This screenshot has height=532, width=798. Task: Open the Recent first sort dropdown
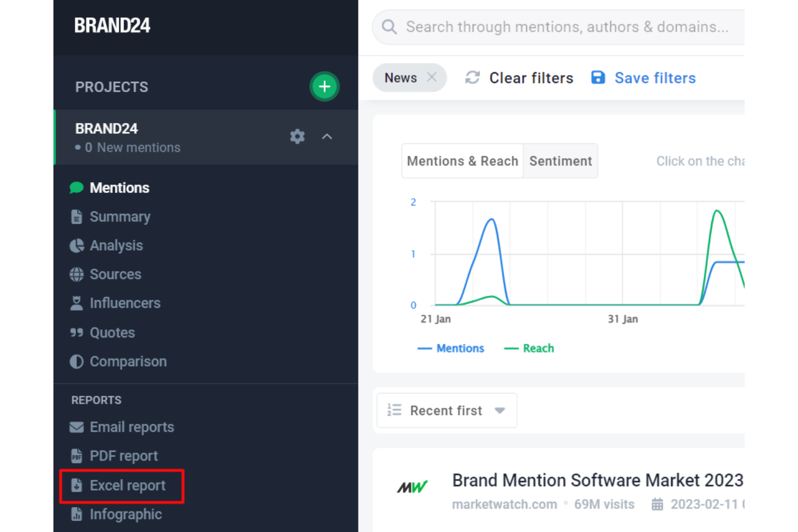point(446,410)
